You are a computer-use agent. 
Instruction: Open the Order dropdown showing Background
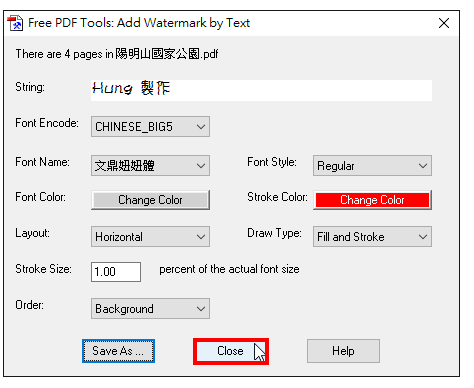[x=150, y=309]
